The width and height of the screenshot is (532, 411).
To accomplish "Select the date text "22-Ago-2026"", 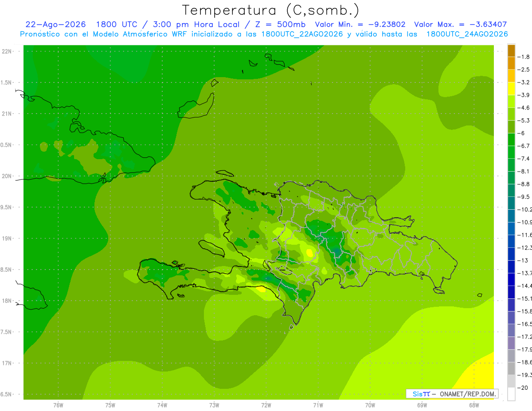I will pyautogui.click(x=56, y=25).
